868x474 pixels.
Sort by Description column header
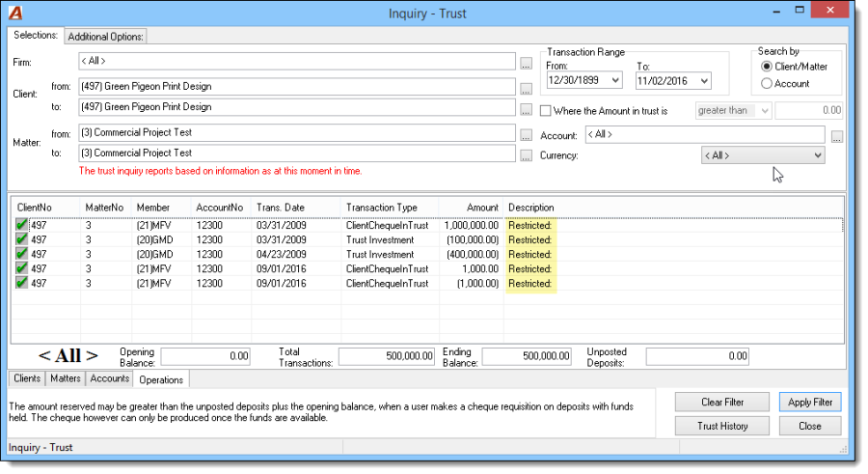(x=673, y=208)
